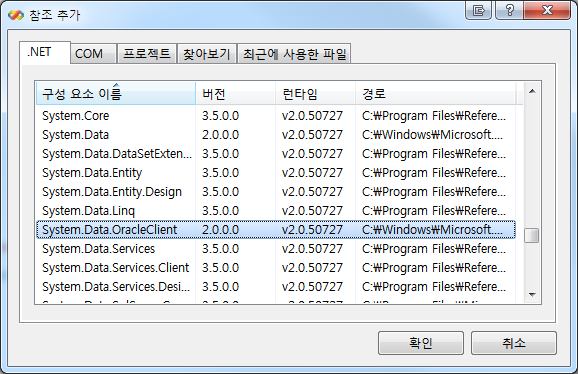Click the document icon button in title bar

point(478,10)
